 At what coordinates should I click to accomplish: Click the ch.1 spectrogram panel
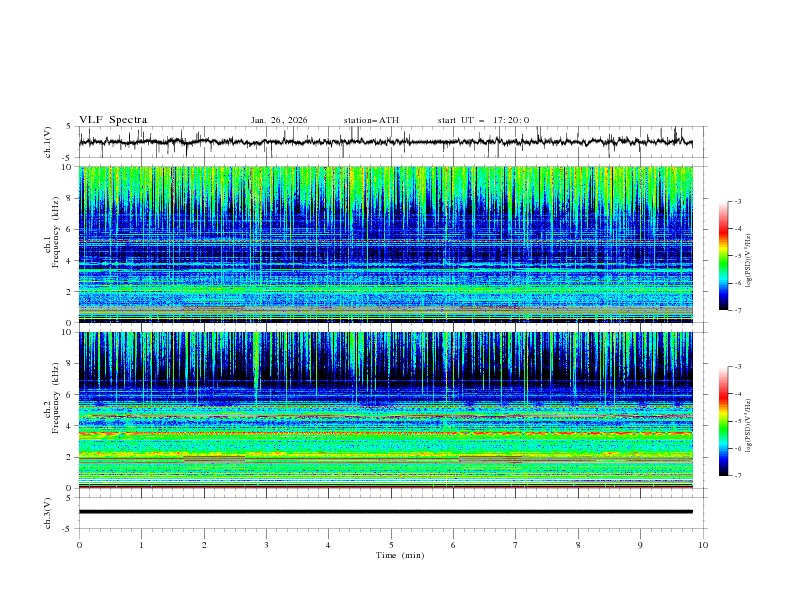pyautogui.click(x=386, y=244)
